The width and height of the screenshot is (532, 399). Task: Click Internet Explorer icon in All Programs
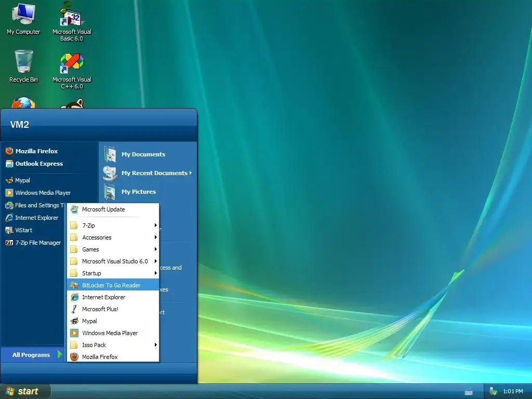(74, 297)
